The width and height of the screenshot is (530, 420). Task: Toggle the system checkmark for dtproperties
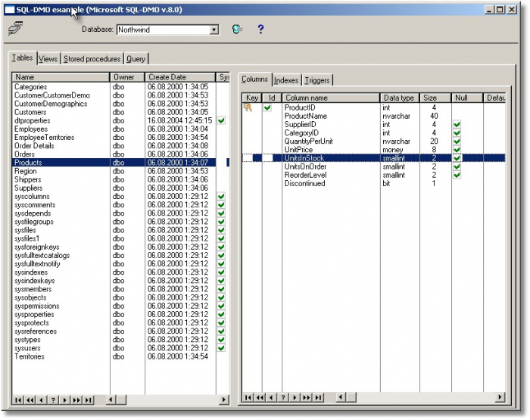221,120
